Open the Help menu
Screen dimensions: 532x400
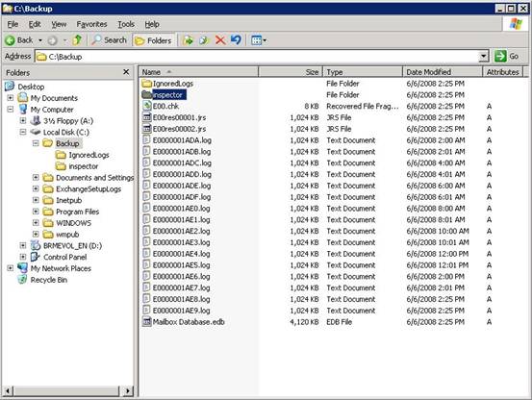click(152, 24)
